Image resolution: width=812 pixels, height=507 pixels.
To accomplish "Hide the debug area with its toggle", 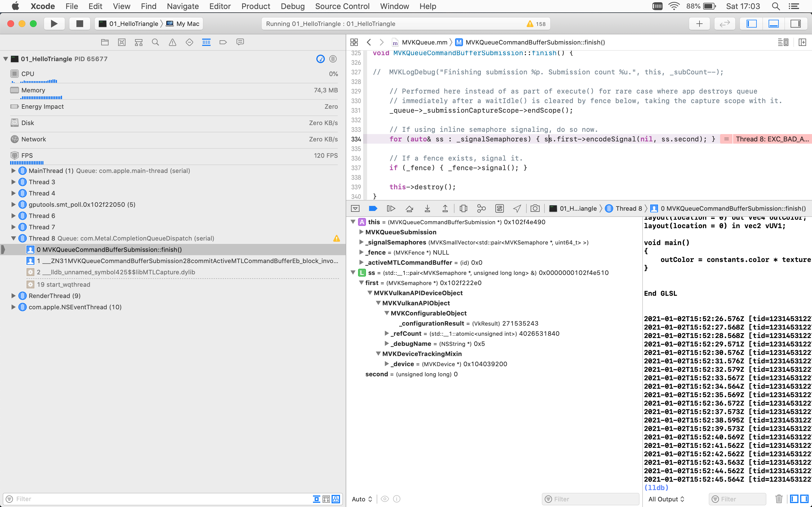I will pos(773,23).
